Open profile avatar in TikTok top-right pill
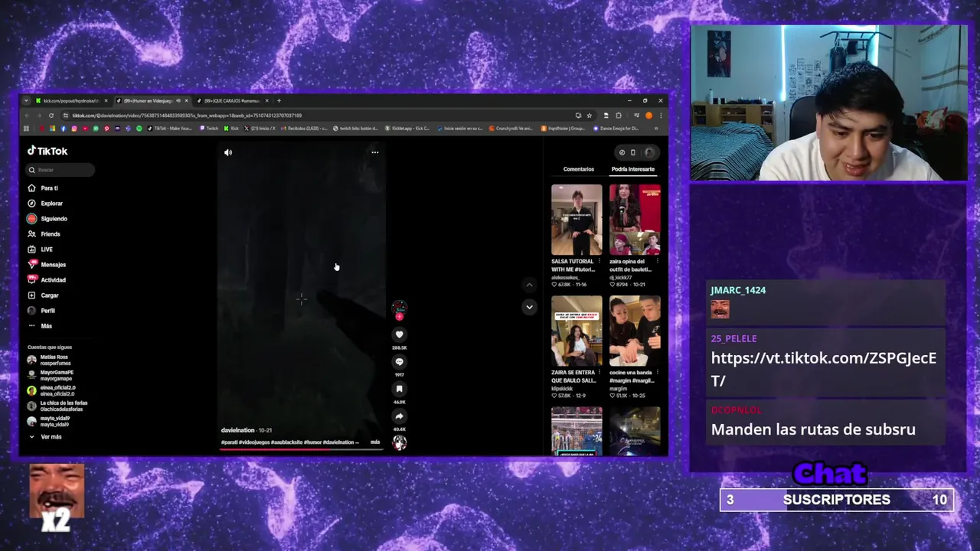This screenshot has height=551, width=980. pyautogui.click(x=649, y=152)
